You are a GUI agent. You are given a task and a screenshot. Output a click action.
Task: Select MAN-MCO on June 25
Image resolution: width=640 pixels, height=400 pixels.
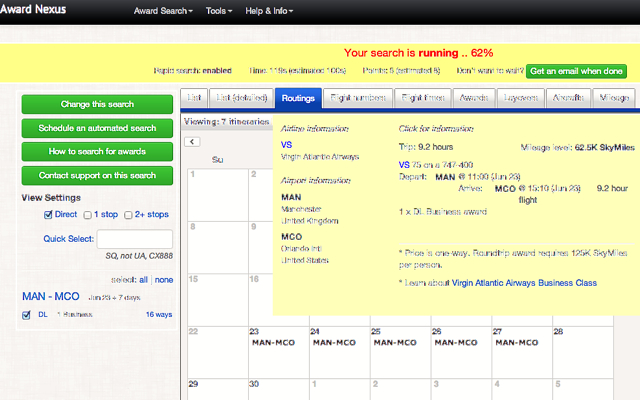pos(395,343)
